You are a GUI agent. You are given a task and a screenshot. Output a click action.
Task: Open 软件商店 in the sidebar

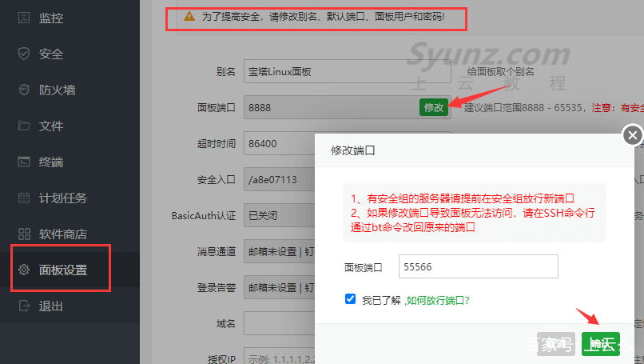tap(63, 234)
